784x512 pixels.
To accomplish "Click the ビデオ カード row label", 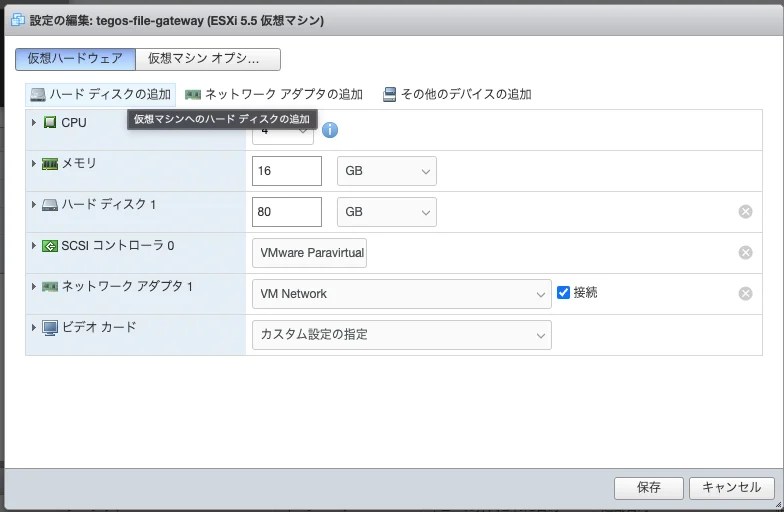I will [x=98, y=328].
